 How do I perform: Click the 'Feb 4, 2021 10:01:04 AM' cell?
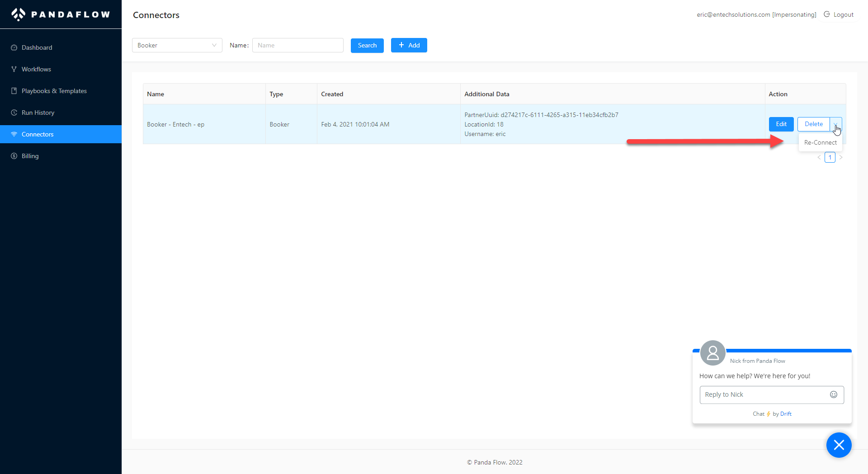tap(389, 124)
